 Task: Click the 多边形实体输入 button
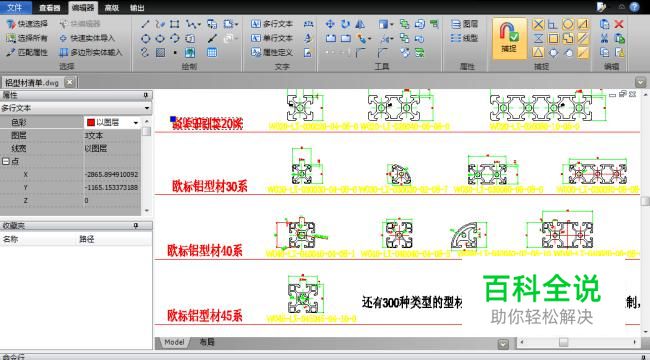point(91,53)
